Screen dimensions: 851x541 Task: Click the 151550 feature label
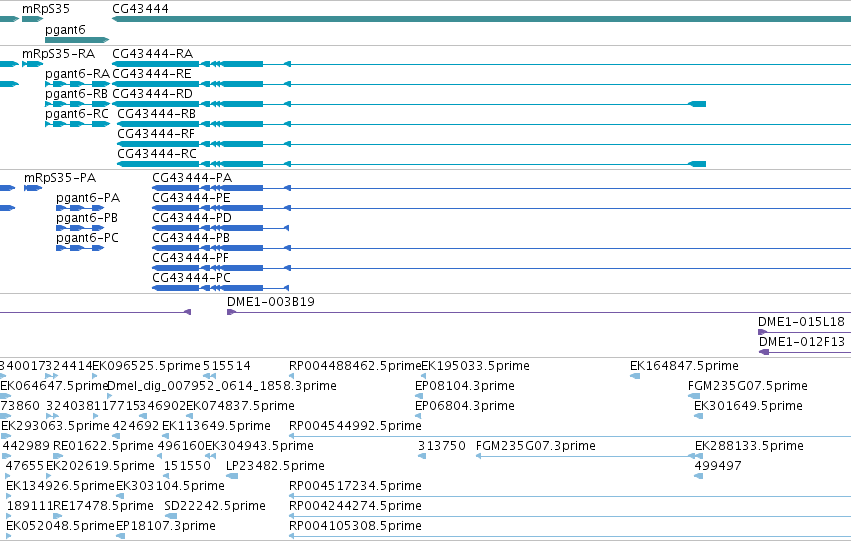click(187, 466)
